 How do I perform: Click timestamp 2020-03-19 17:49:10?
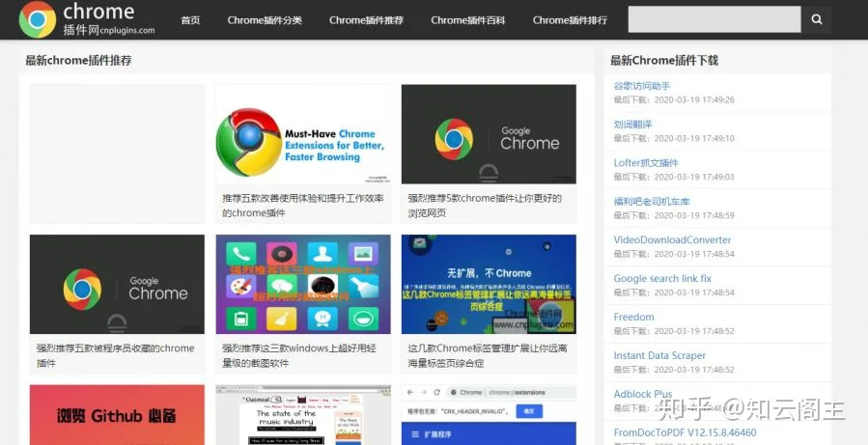[x=694, y=138]
